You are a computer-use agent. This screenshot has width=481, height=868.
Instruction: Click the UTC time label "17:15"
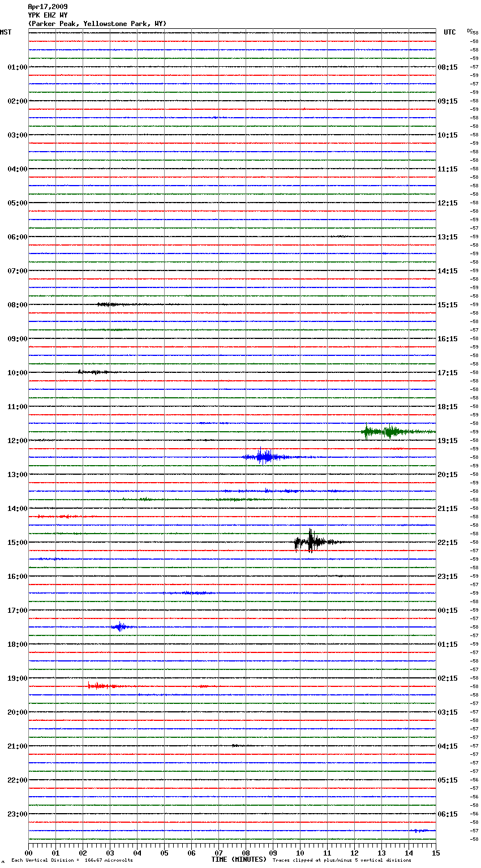pos(448,373)
